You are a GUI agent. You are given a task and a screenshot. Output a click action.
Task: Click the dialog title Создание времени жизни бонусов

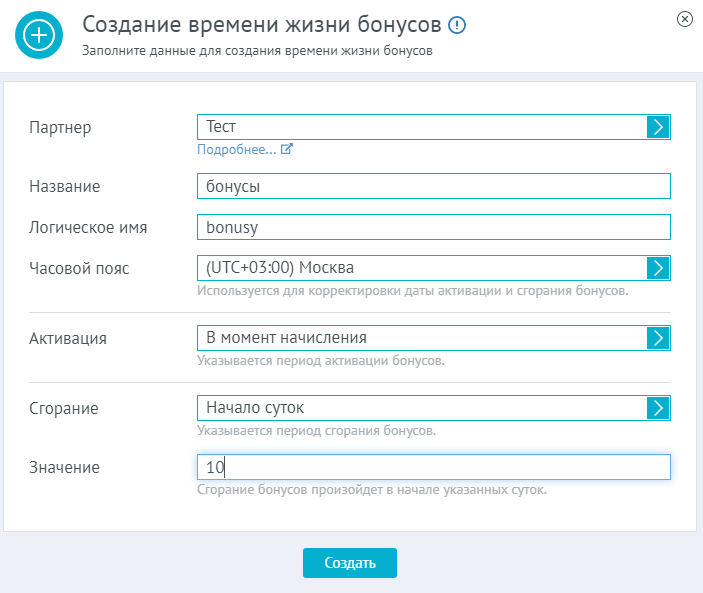(x=262, y=24)
